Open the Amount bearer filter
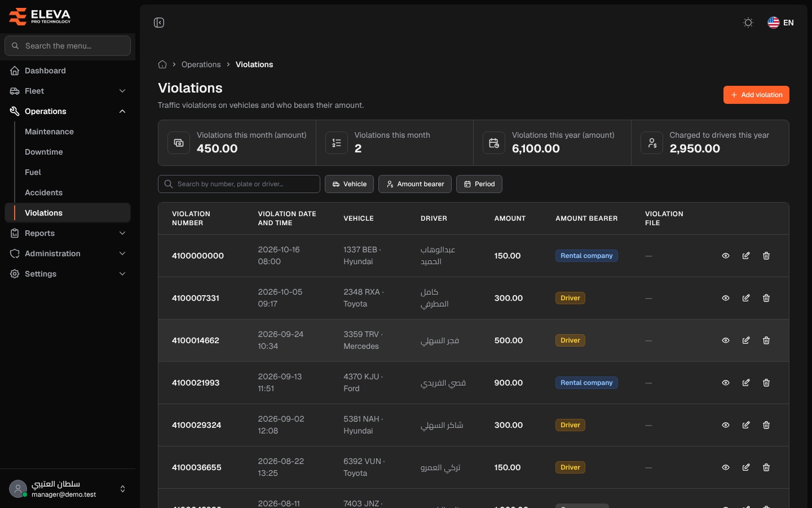 pyautogui.click(x=415, y=184)
